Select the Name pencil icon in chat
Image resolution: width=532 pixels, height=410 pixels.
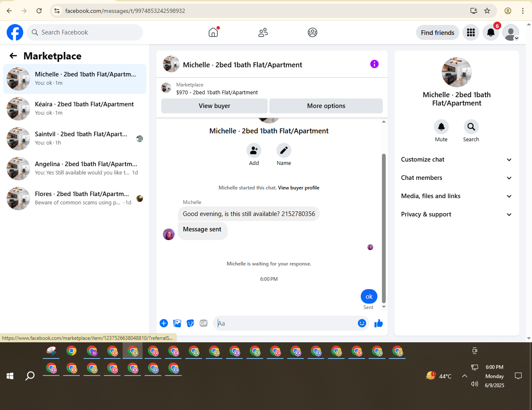coord(284,150)
